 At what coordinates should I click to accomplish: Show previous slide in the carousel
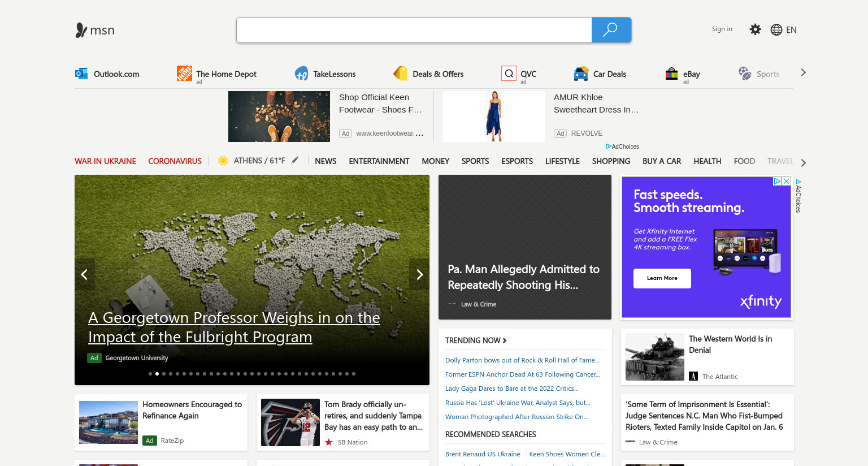tap(84, 274)
